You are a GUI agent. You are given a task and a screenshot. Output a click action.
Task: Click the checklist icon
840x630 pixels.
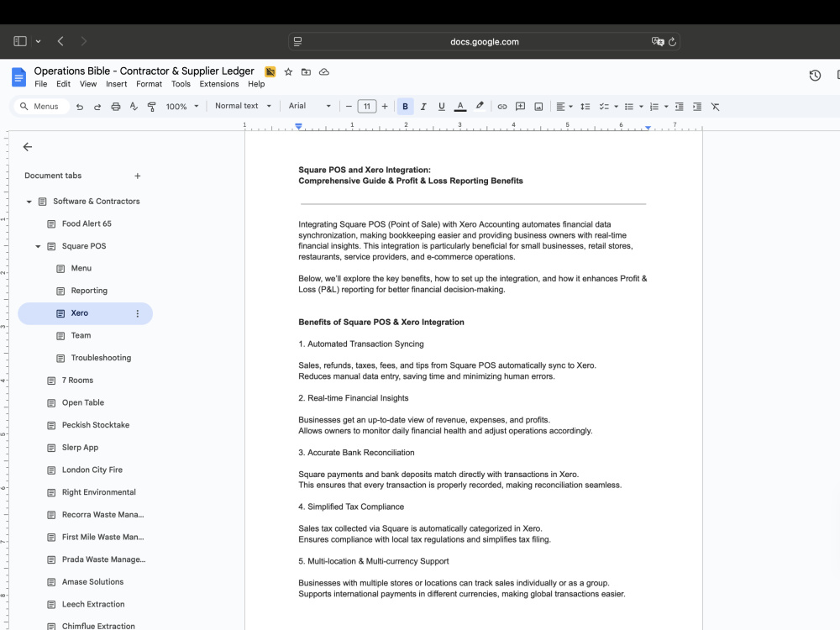point(604,107)
